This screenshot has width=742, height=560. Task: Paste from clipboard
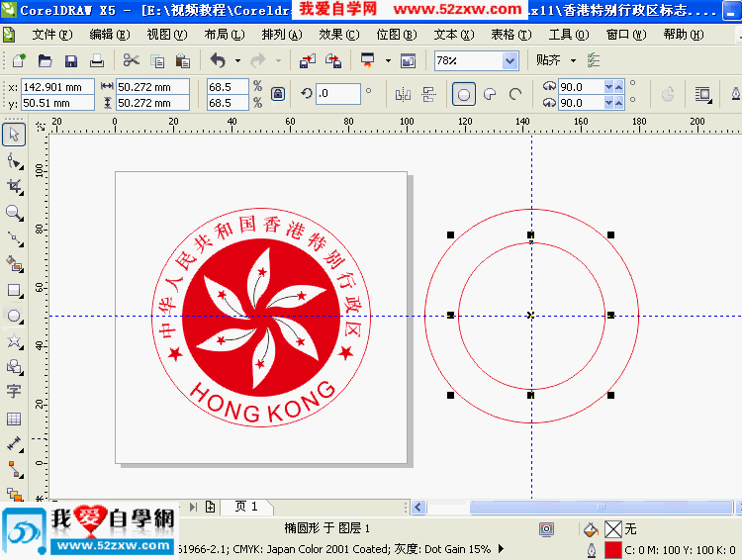(x=183, y=61)
